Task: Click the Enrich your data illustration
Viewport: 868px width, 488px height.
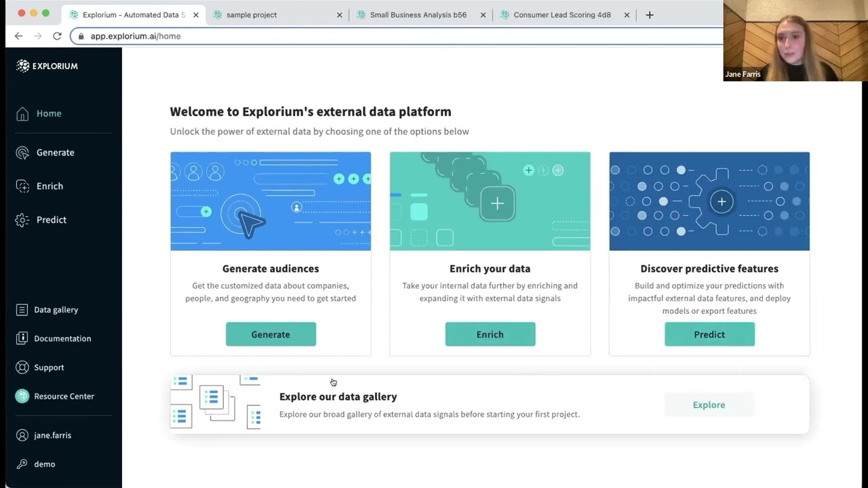Action: click(490, 201)
